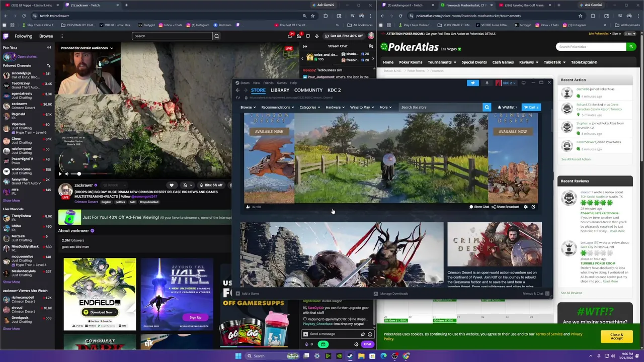Open Steam Ways to Play dropdown
644x362 pixels.
[x=362, y=107]
